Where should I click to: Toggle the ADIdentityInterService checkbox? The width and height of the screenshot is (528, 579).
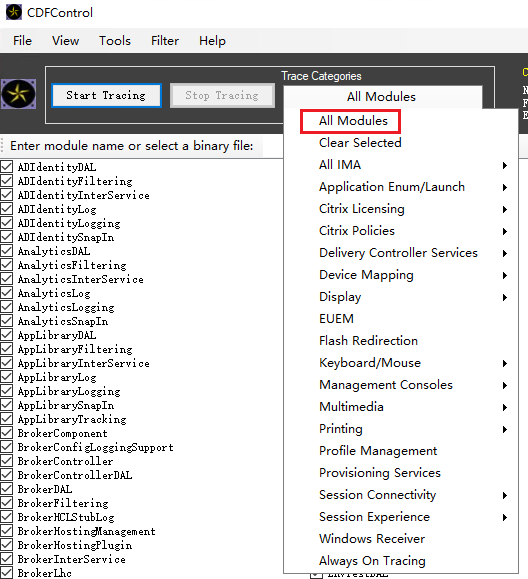pyautogui.click(x=7, y=195)
